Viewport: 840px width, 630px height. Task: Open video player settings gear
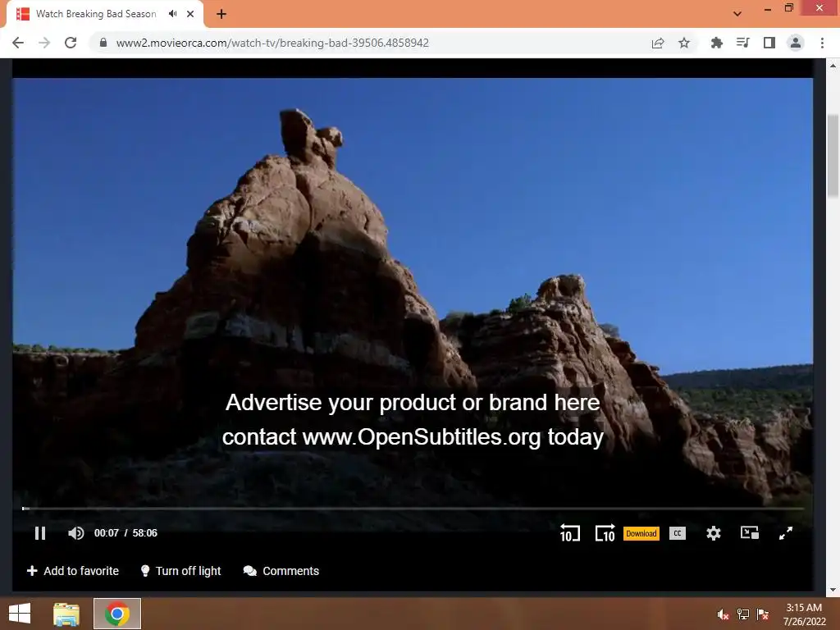pyautogui.click(x=714, y=533)
